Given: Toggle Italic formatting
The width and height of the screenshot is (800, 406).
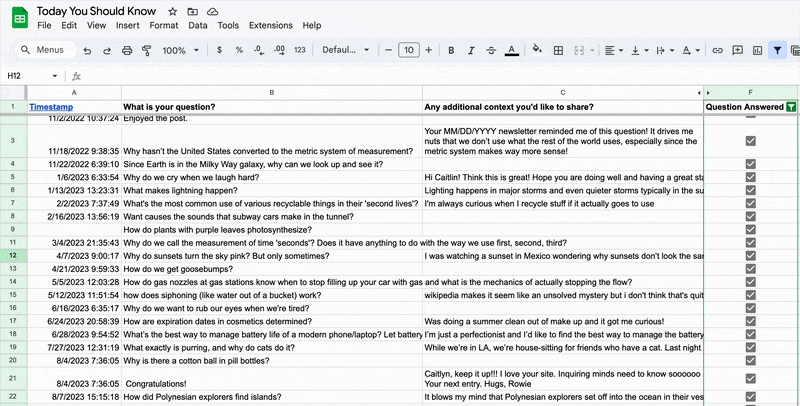Looking at the screenshot, I should (471, 50).
